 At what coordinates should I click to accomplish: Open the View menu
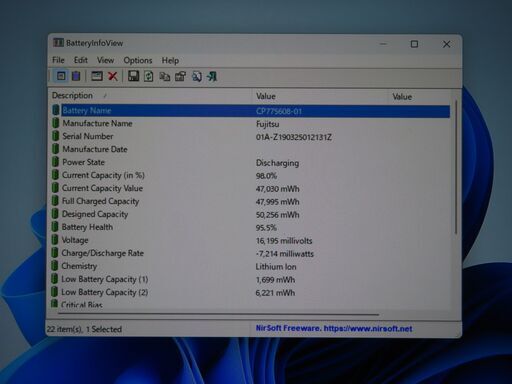pos(105,60)
